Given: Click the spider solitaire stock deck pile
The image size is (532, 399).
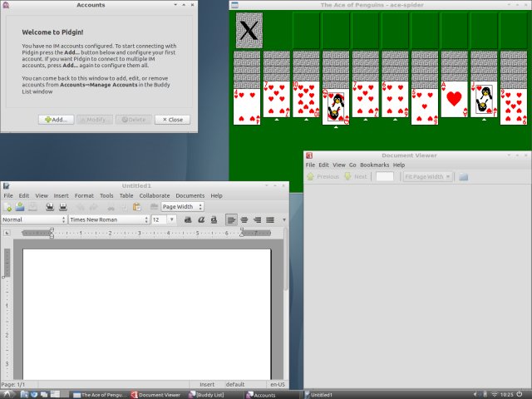Looking at the screenshot, I should 249,30.
